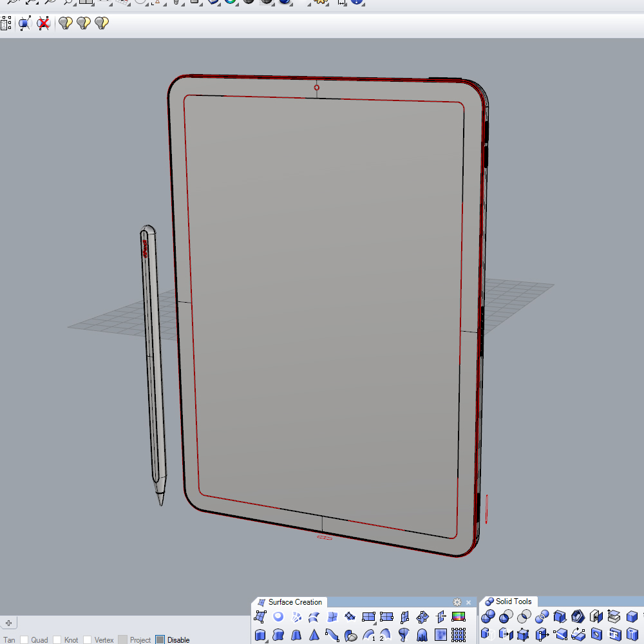This screenshot has height=644, width=644.
Task: Click the Heightfield from image icon
Action: pyautogui.click(x=440, y=635)
